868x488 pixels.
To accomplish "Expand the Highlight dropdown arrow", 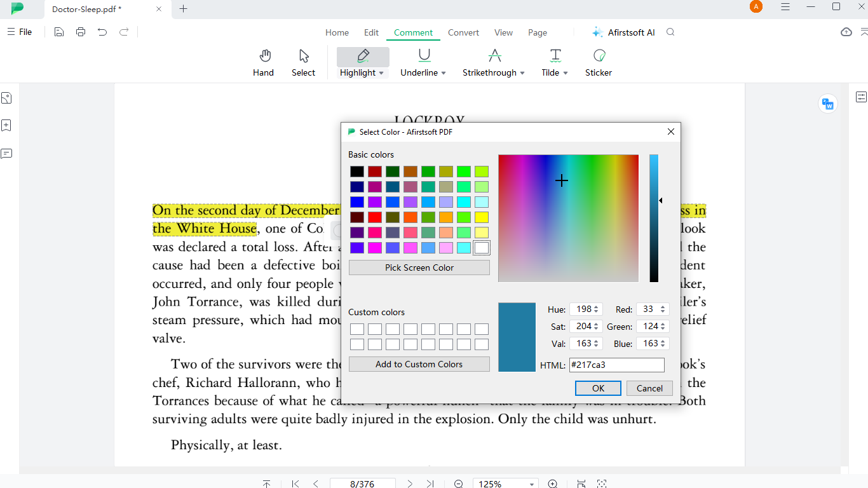I will pos(381,73).
